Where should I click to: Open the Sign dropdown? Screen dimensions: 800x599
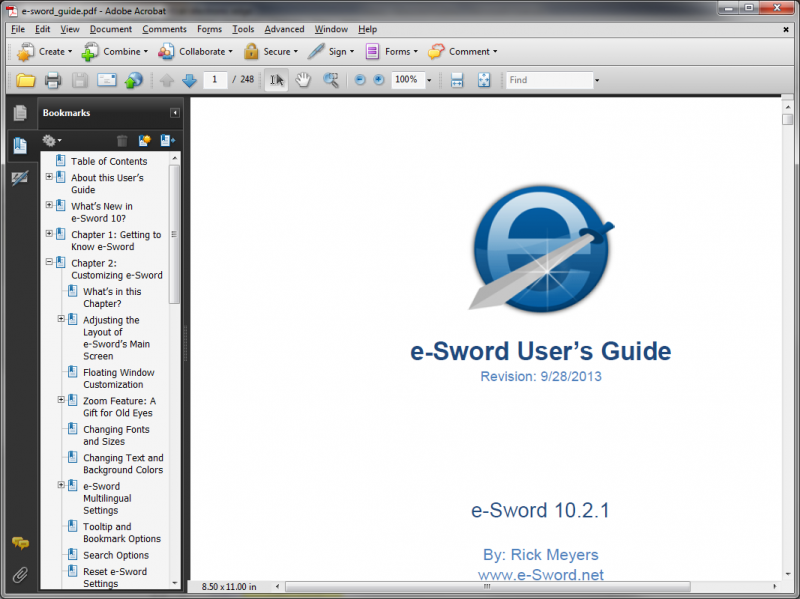coord(331,52)
